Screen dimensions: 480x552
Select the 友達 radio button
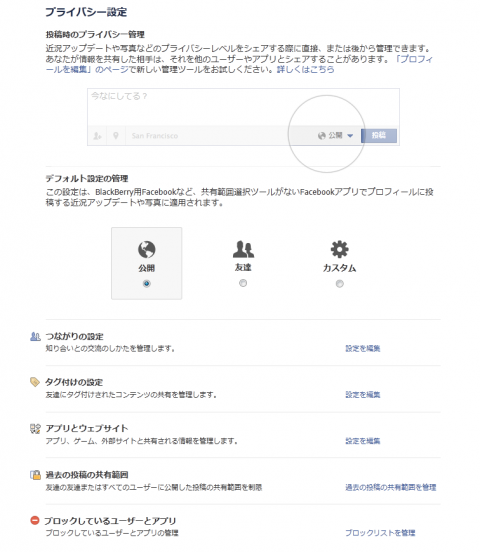click(243, 283)
